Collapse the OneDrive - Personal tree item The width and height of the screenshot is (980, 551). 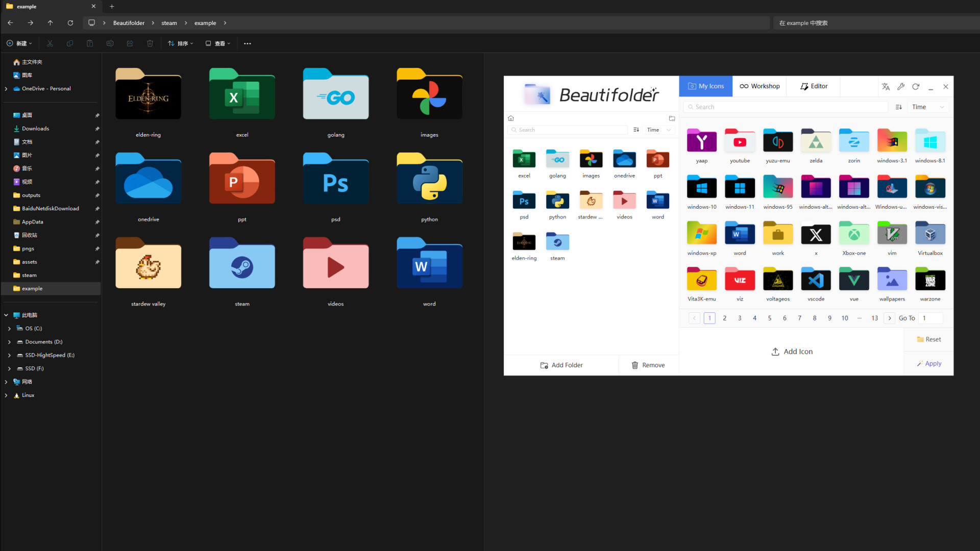pyautogui.click(x=6, y=88)
